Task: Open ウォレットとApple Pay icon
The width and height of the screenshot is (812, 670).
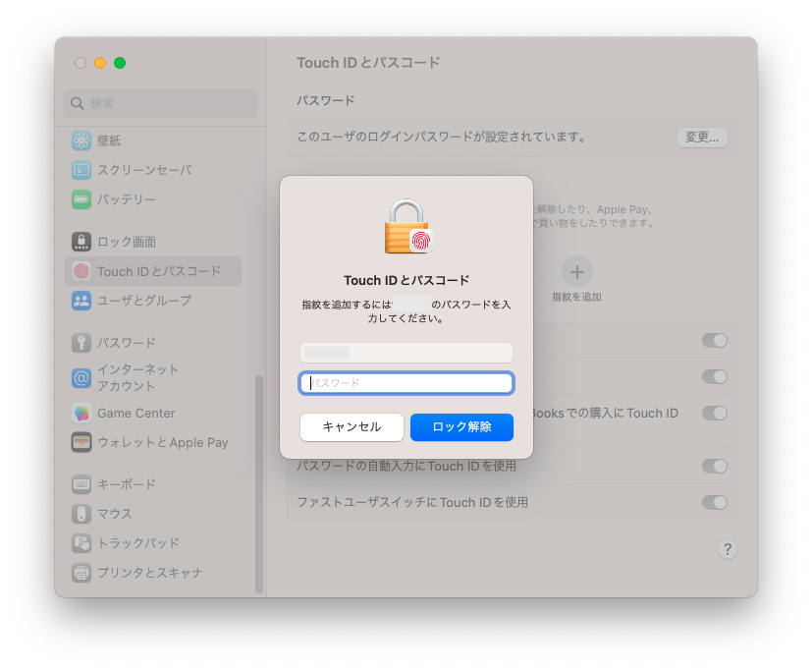Action: 81,442
